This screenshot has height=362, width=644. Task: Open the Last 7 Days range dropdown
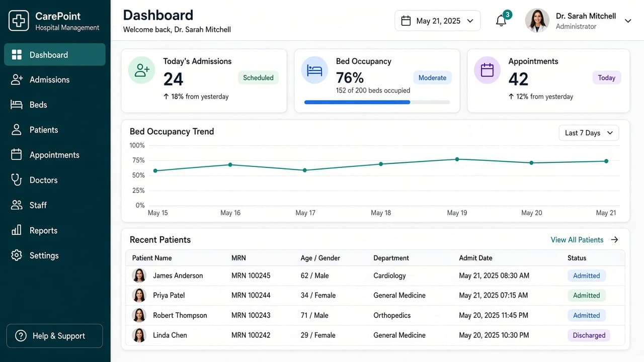coord(589,133)
